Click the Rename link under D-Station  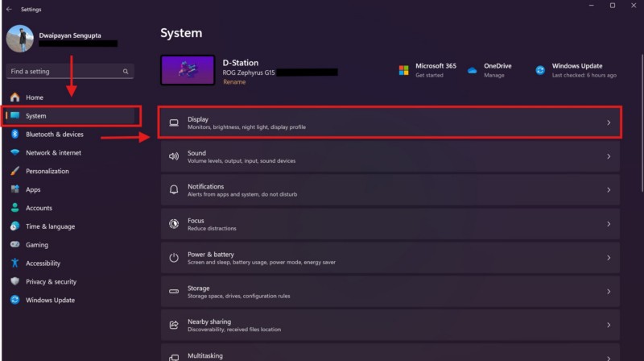click(x=234, y=82)
